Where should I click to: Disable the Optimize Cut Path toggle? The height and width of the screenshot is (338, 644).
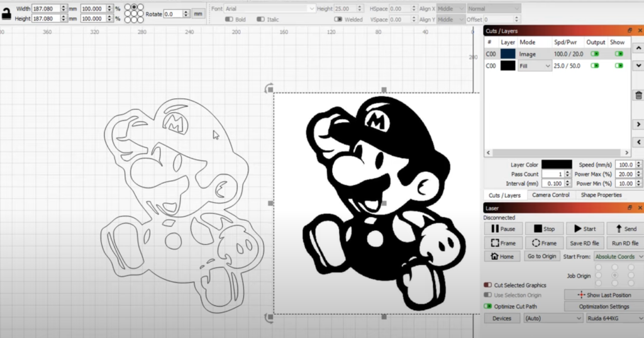[488, 307]
